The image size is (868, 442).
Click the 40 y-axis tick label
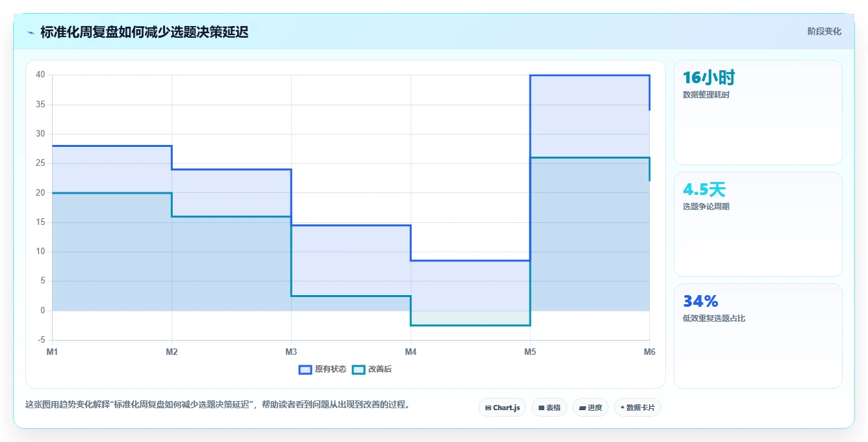(40, 75)
